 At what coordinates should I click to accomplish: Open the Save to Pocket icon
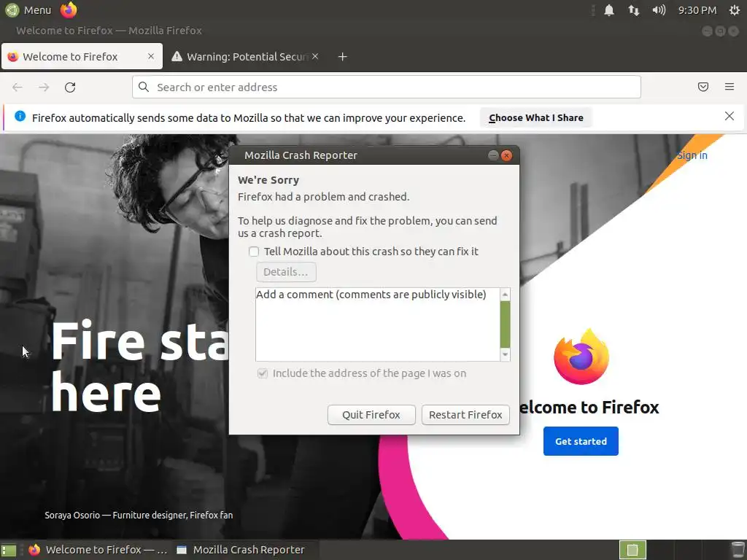pos(703,87)
